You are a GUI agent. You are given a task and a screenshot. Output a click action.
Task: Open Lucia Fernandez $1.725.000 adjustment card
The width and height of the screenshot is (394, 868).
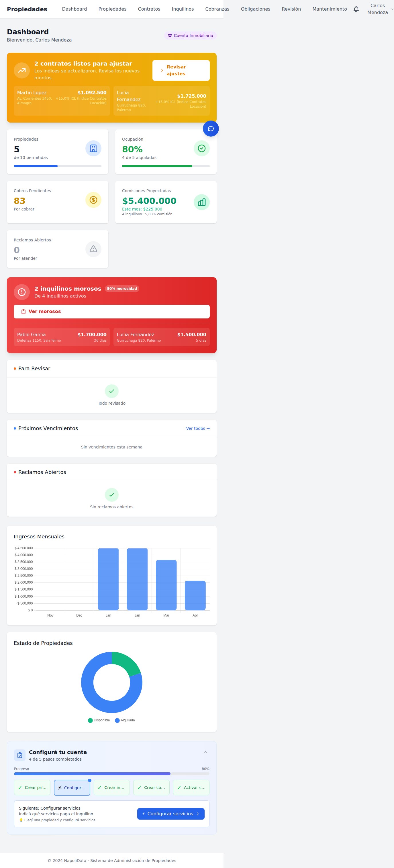[x=161, y=101]
